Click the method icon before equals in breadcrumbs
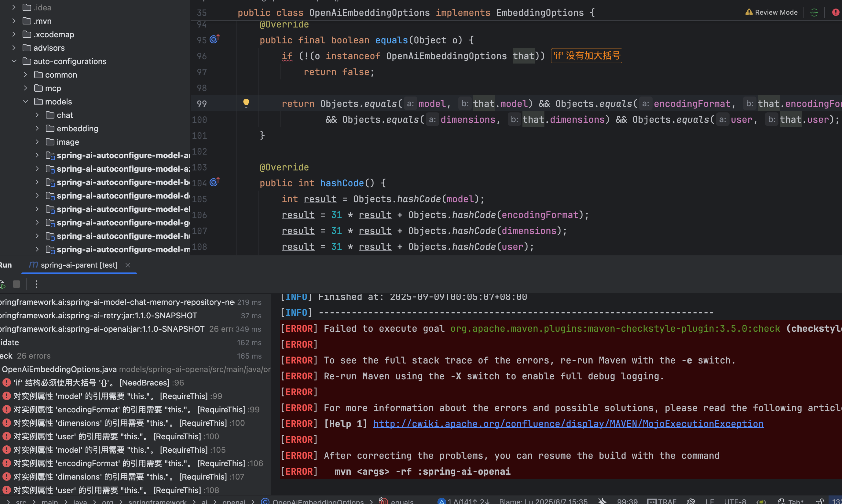The width and height of the screenshot is (842, 504). point(383,501)
